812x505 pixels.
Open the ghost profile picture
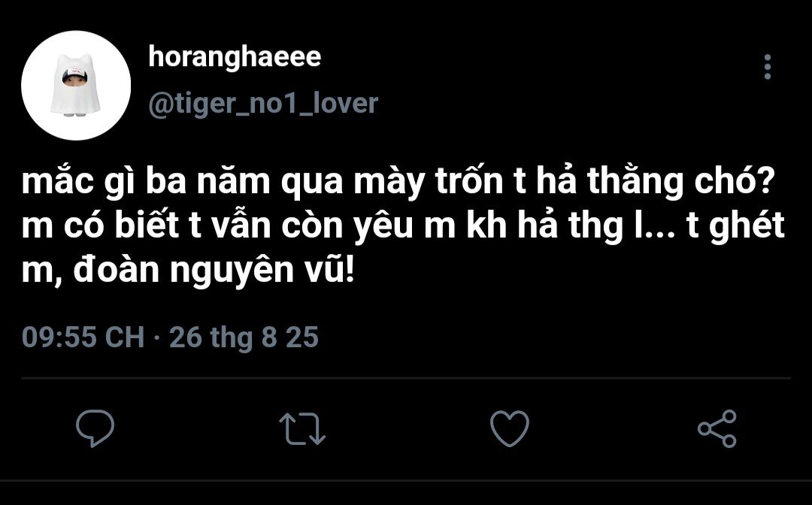point(76,86)
